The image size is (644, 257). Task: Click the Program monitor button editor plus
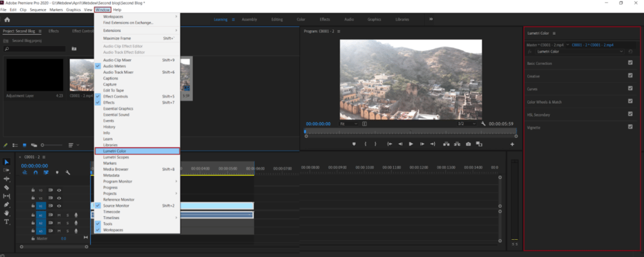pyautogui.click(x=512, y=144)
